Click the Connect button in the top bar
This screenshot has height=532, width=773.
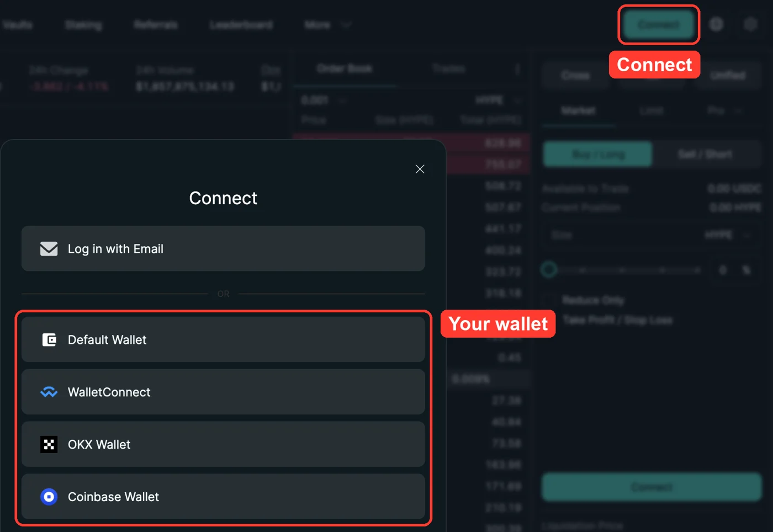coord(659,25)
